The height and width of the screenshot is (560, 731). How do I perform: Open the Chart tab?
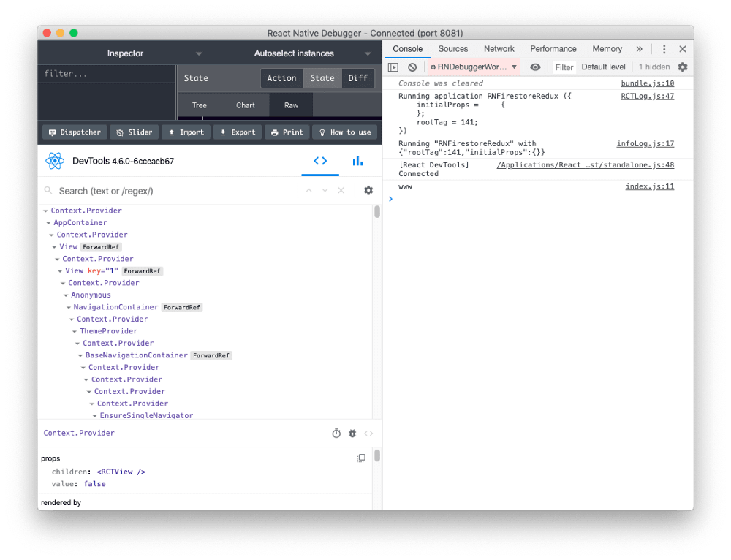pos(246,105)
